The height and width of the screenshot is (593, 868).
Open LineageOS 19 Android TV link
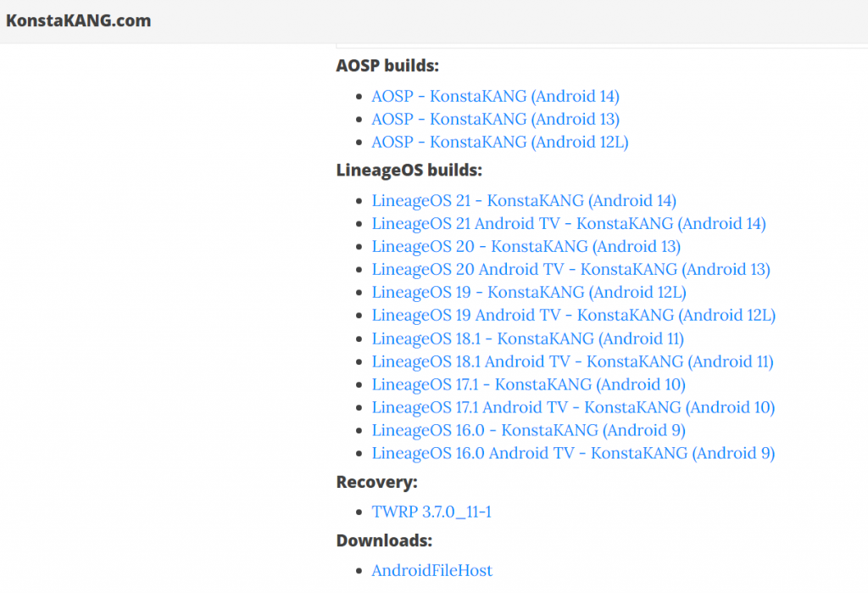pyautogui.click(x=574, y=315)
